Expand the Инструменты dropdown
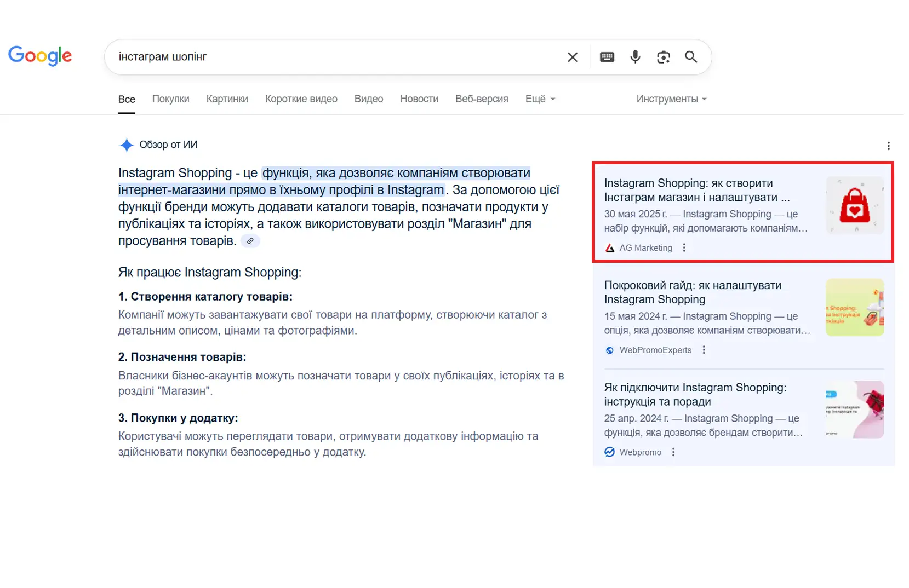The height and width of the screenshot is (588, 909). (671, 99)
